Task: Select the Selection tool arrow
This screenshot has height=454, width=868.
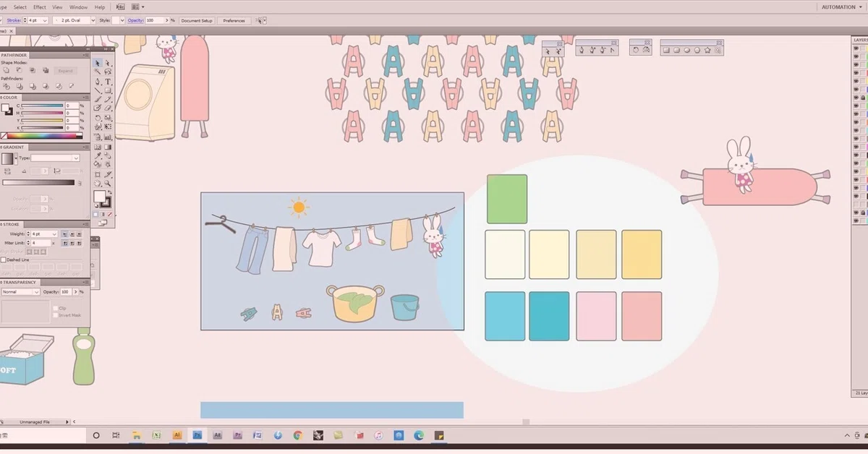Action: 98,64
